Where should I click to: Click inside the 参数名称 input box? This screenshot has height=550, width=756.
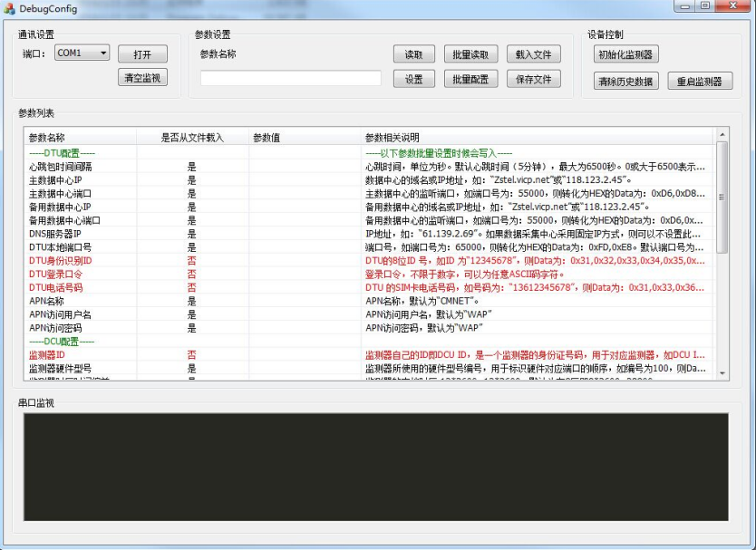290,78
